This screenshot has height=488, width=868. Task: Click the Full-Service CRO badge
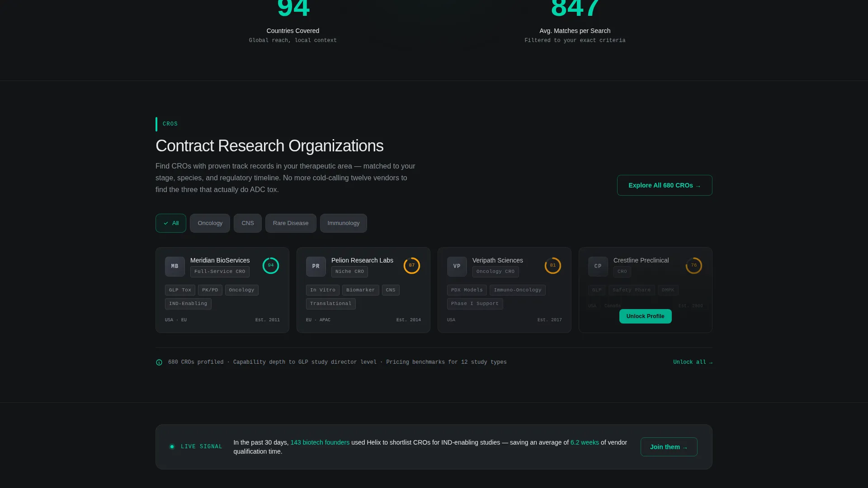click(x=220, y=272)
